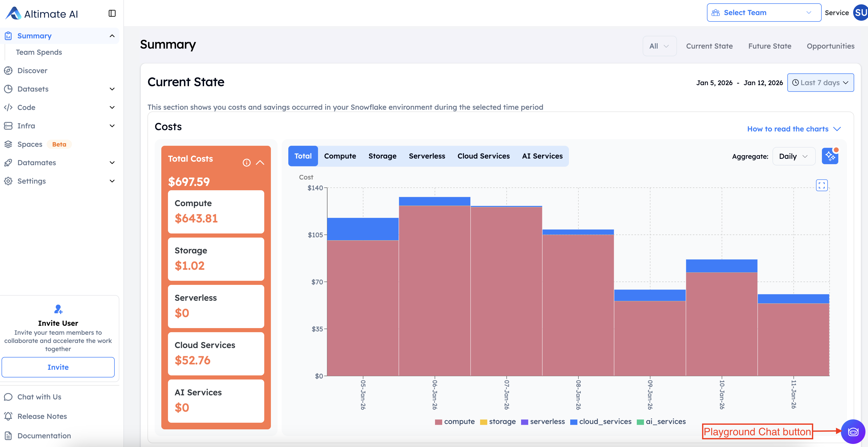Open the Select Team dropdown
Screen dimensions: 868x447
tap(764, 13)
